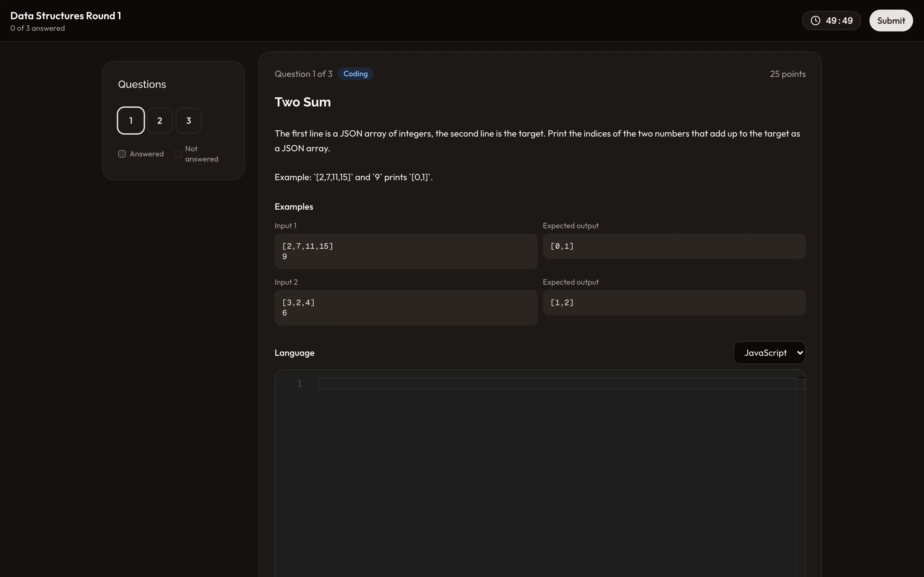Click the Input 2 sample box
Screen dimensions: 924x577
click(x=406, y=308)
